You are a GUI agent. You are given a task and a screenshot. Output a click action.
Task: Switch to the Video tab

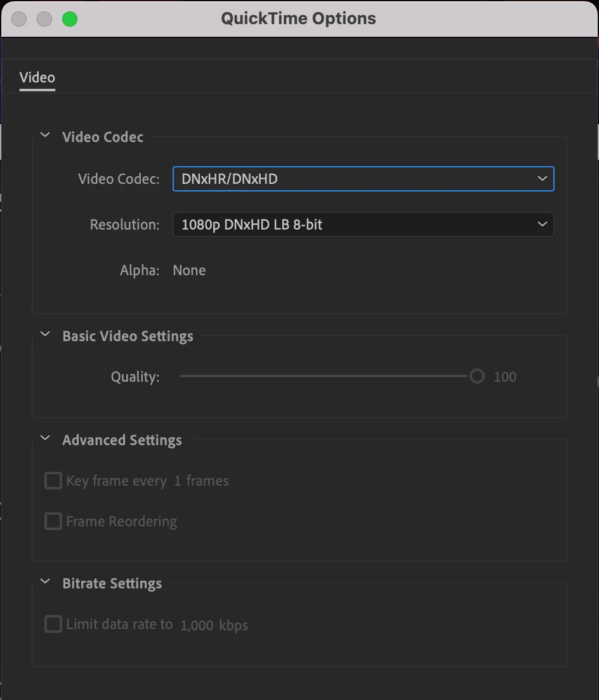point(37,78)
